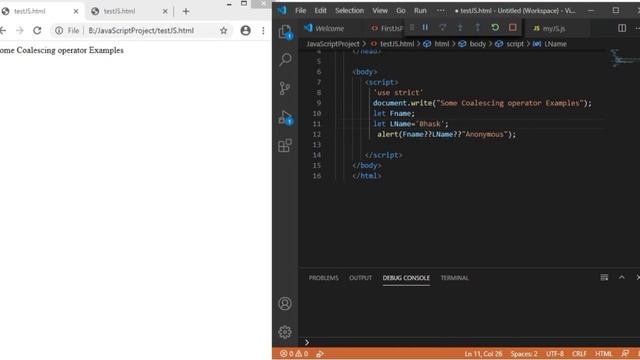Close the second testJS.html browser tab
Viewport: 640px width, 360px height.
[x=165, y=11]
